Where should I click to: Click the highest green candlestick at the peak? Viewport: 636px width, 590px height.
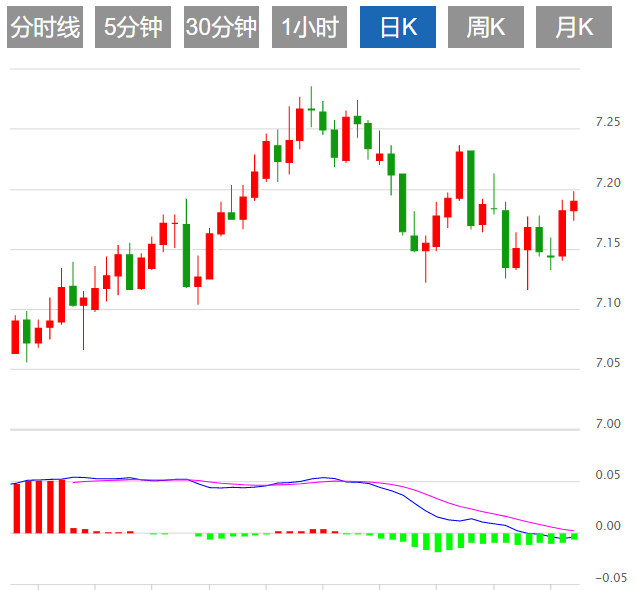(311, 109)
